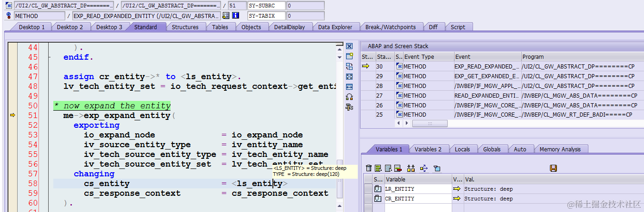Switch to the Globals tab
Screen dimensions: 644x212
(492, 149)
